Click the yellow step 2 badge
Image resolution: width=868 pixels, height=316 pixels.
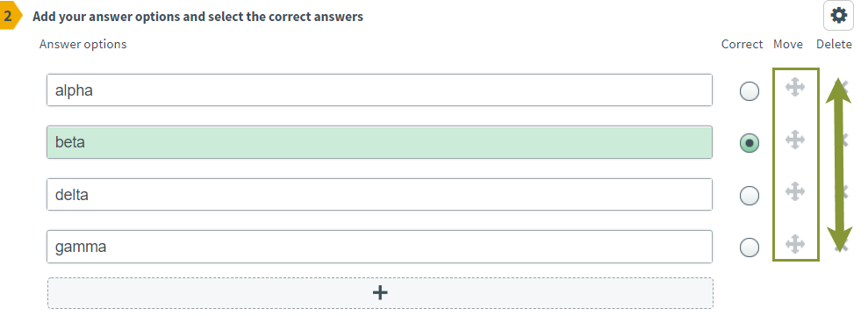click(10, 17)
